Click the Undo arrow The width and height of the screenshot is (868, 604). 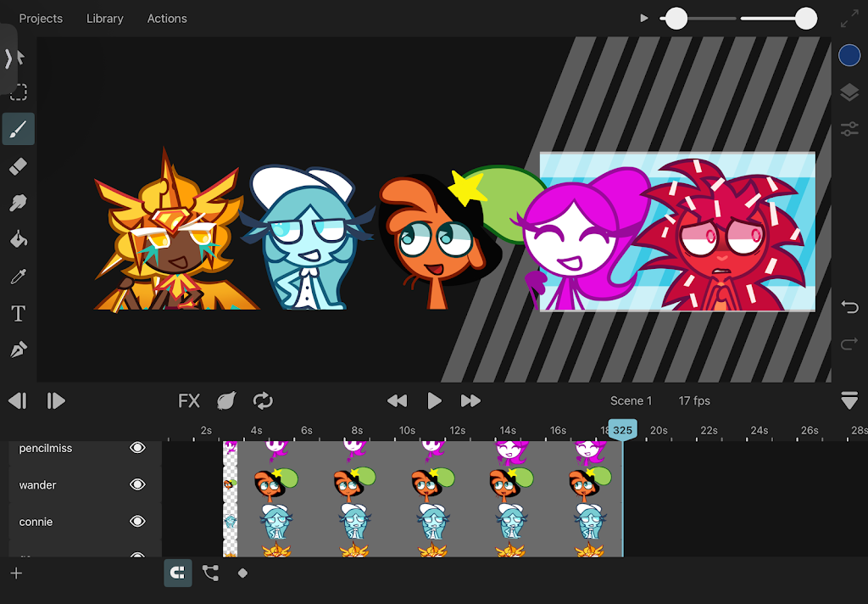click(849, 306)
